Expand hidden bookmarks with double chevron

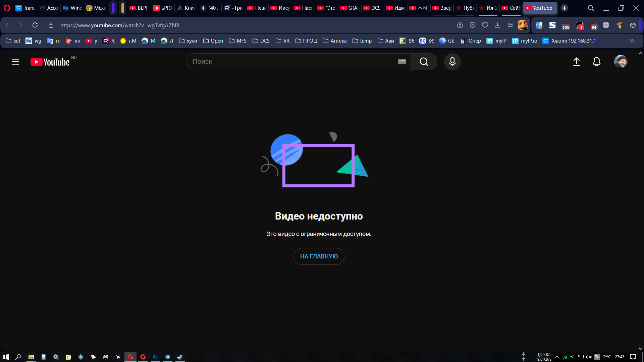pos(632,41)
